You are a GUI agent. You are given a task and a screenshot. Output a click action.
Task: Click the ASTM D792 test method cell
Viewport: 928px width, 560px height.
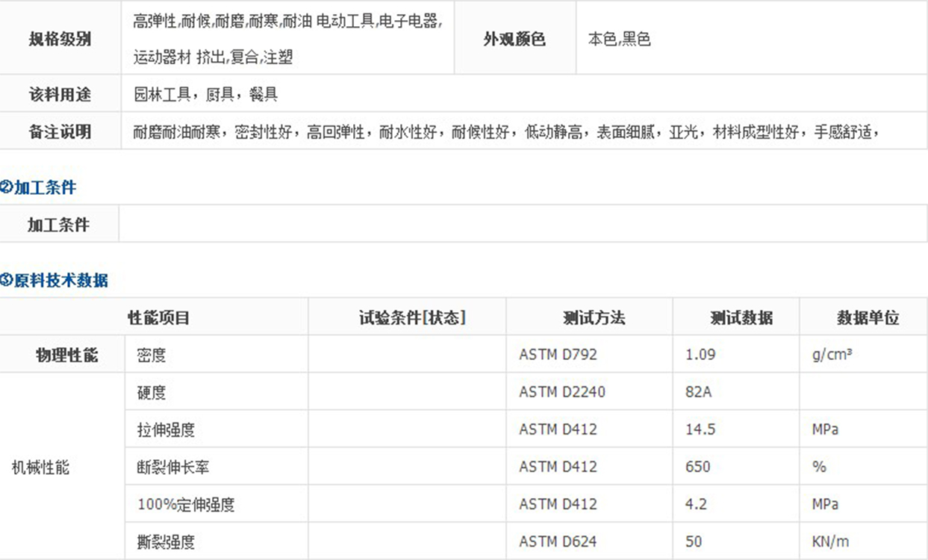click(x=558, y=355)
